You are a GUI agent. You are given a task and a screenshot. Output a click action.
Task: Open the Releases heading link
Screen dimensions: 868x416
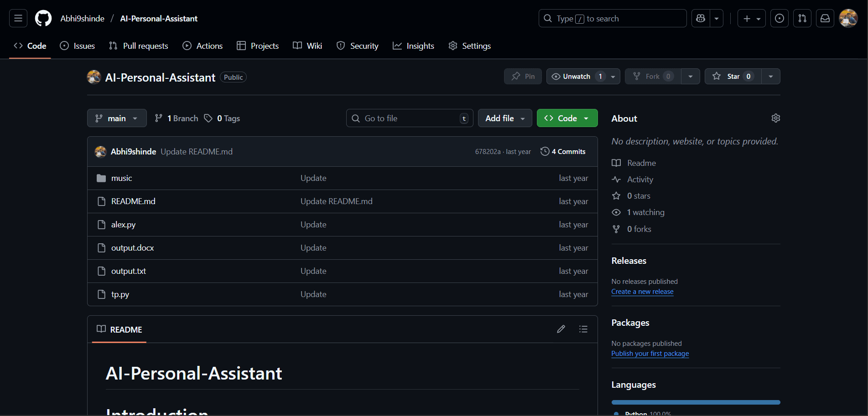pos(629,261)
